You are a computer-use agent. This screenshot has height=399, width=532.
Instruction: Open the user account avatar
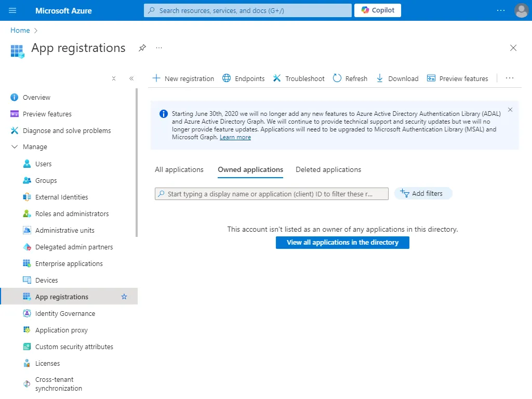[522, 10]
